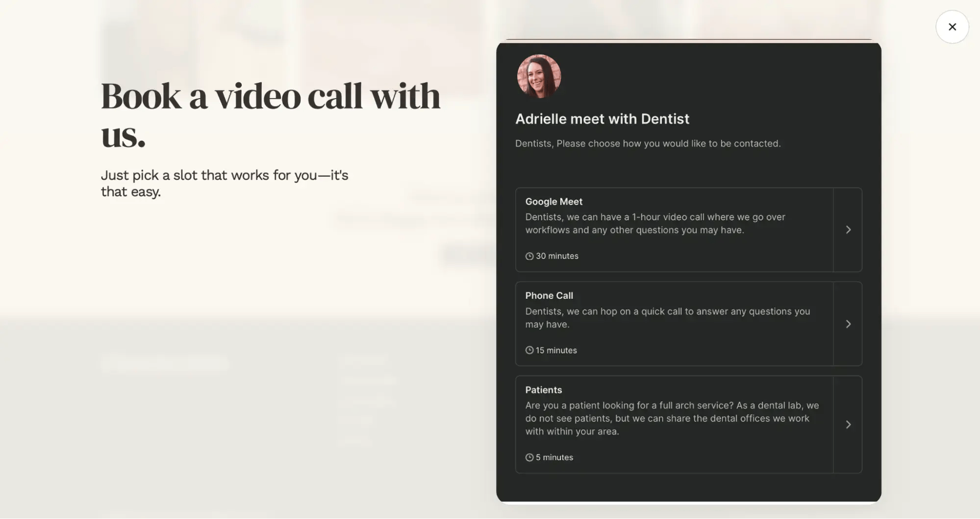This screenshot has height=519, width=980.
Task: Click the 1-hour video call description text
Action: tap(655, 223)
